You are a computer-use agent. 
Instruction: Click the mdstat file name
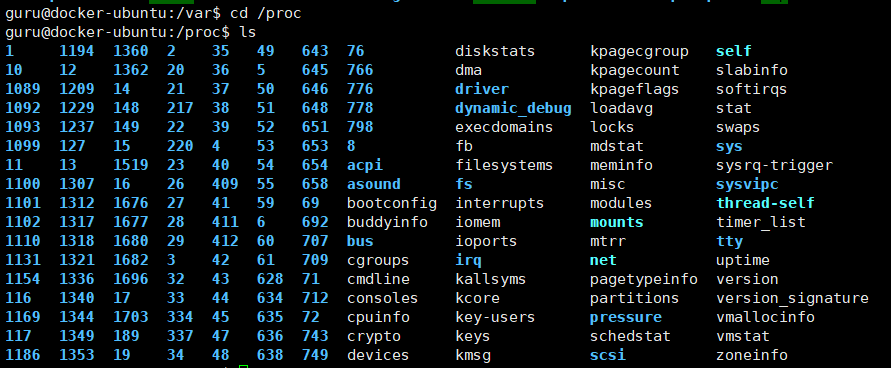tap(617, 147)
